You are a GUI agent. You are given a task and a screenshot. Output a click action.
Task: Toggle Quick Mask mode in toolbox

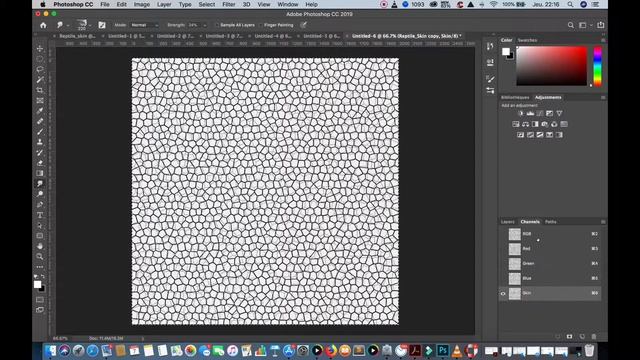click(40, 300)
